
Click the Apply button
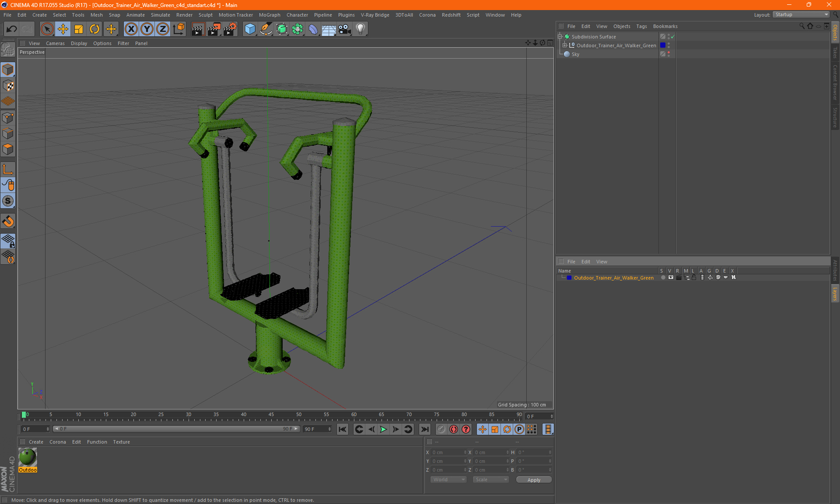(x=533, y=480)
